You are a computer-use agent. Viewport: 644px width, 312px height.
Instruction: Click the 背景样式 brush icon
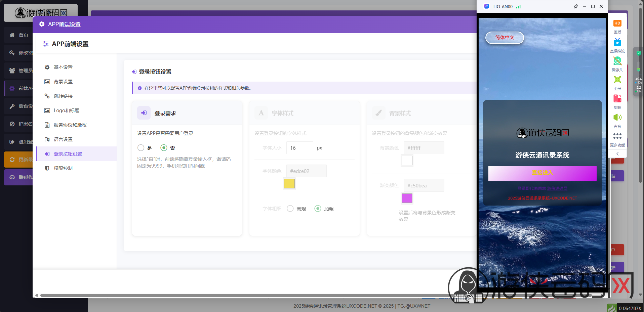tap(378, 113)
